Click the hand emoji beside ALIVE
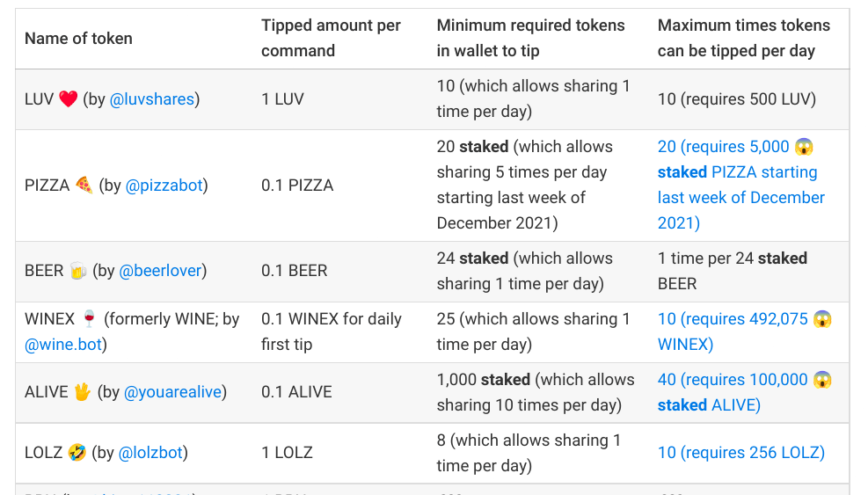Screen dimensions: 868x495 tap(83, 391)
